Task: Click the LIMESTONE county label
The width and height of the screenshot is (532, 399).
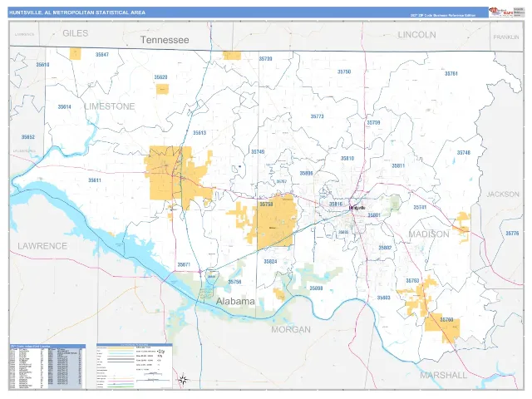Action: (109, 106)
